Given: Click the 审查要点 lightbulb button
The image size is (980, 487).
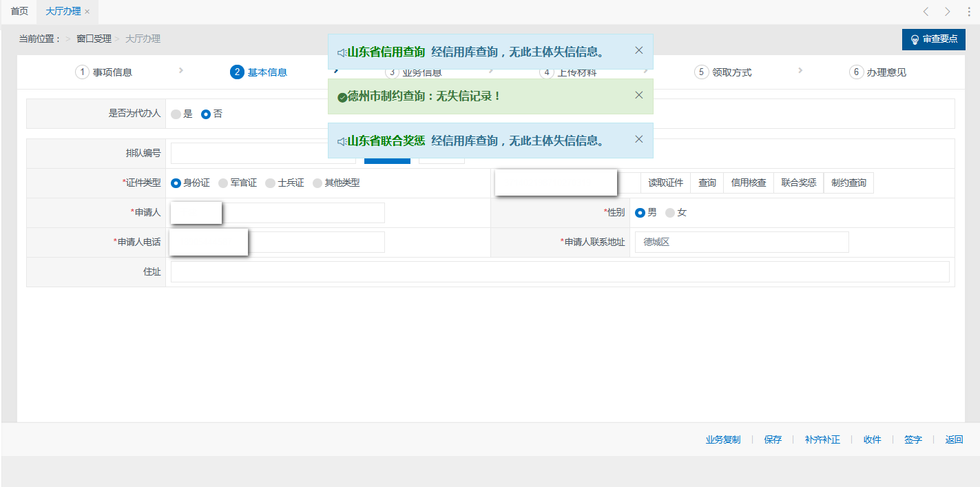Looking at the screenshot, I should point(933,39).
